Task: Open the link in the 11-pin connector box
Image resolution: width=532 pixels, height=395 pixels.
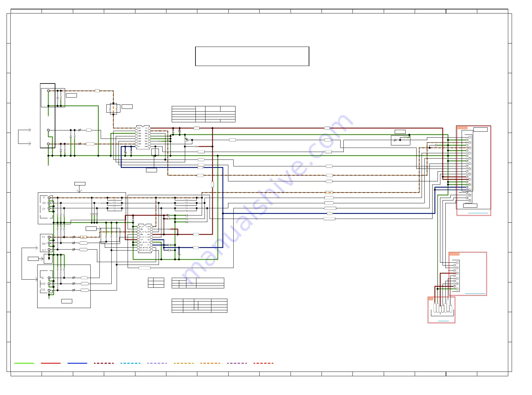Action: pyautogui.click(x=475, y=293)
